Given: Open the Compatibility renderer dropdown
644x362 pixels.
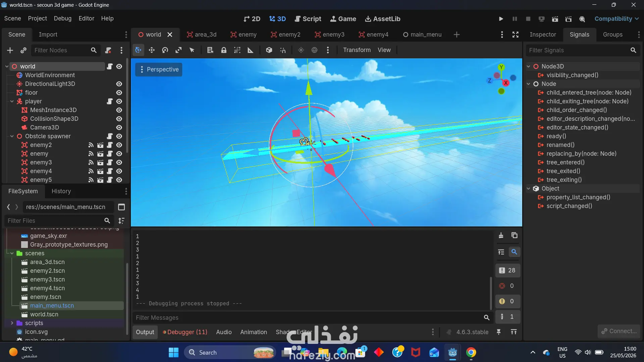Looking at the screenshot, I should tap(616, 19).
